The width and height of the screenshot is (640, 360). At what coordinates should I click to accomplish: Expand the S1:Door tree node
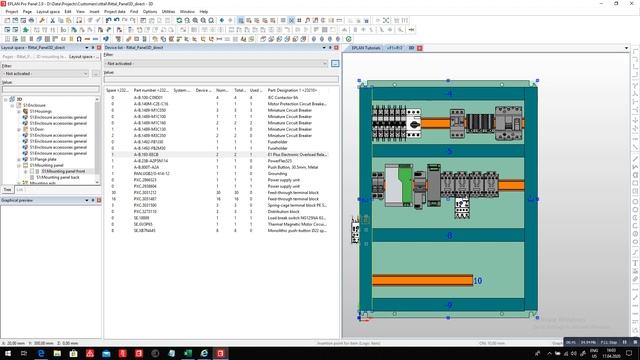tap(19, 129)
